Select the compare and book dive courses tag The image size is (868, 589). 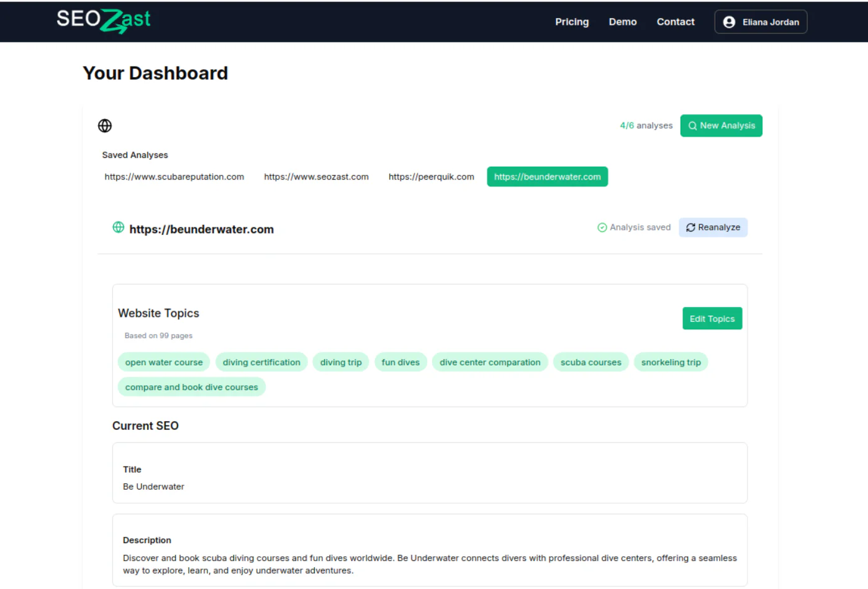191,386
